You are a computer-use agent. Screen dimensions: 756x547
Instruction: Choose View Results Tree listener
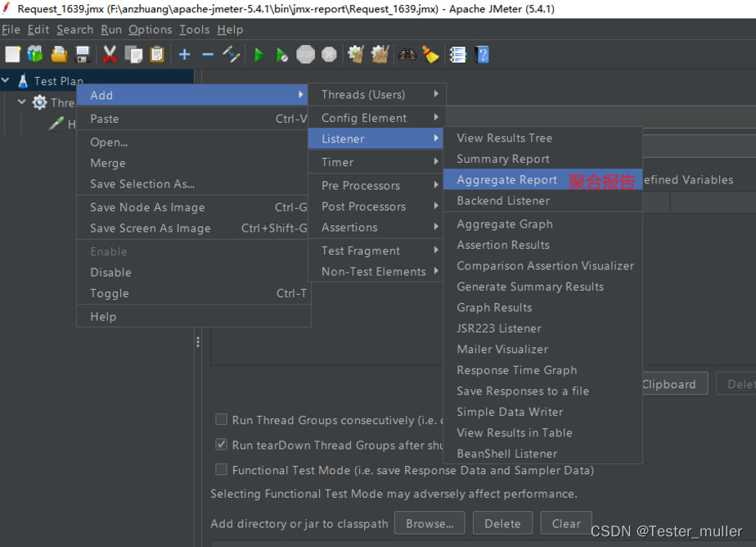coord(543,138)
